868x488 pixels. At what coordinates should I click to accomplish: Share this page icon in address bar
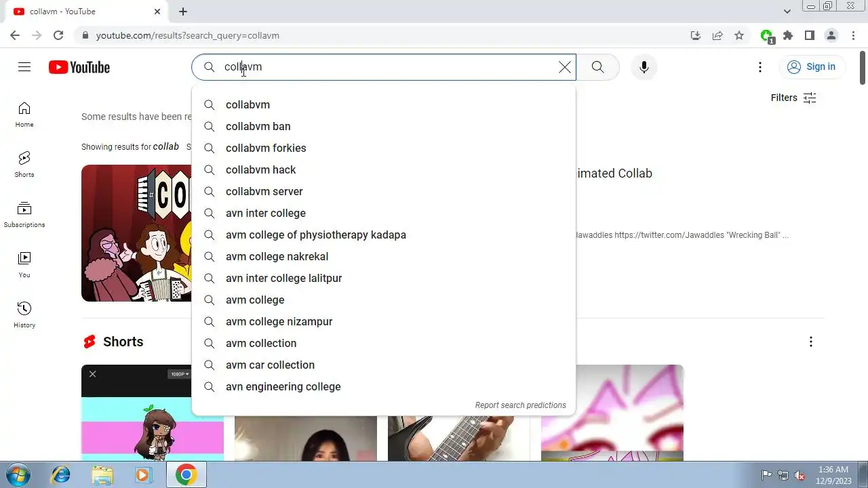[x=717, y=35]
